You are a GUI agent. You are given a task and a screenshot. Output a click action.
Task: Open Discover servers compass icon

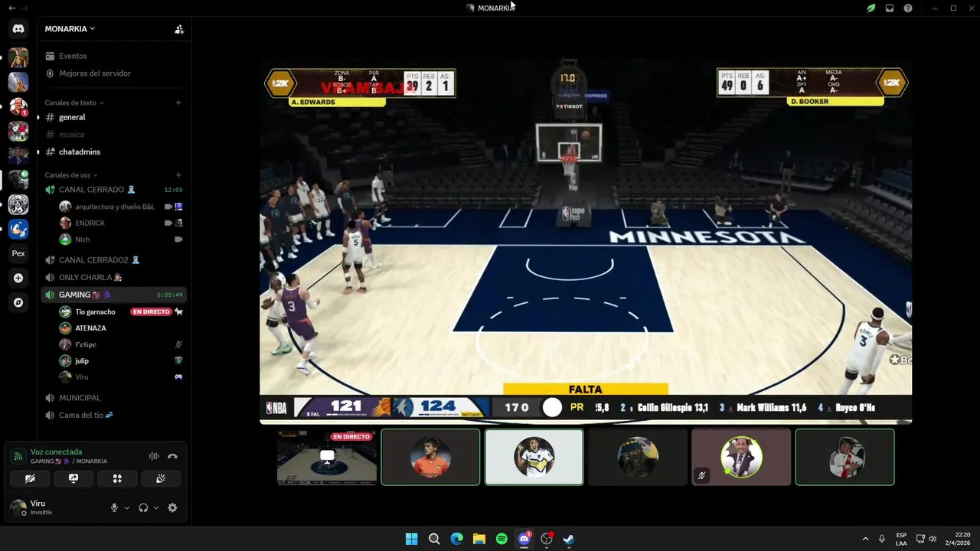pyautogui.click(x=18, y=302)
